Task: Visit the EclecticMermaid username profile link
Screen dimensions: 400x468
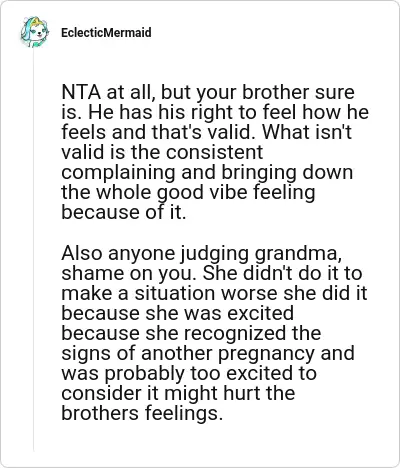Action: [x=106, y=33]
